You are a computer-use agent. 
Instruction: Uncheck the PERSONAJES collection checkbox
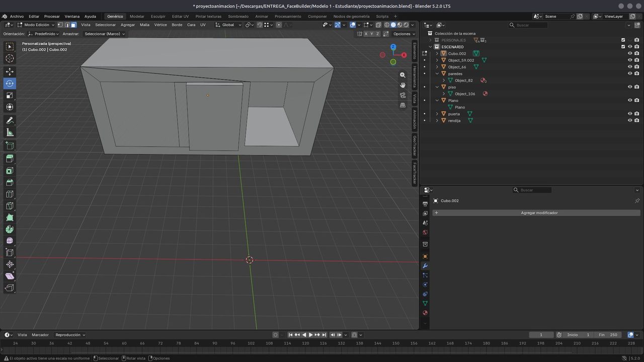pyautogui.click(x=623, y=40)
